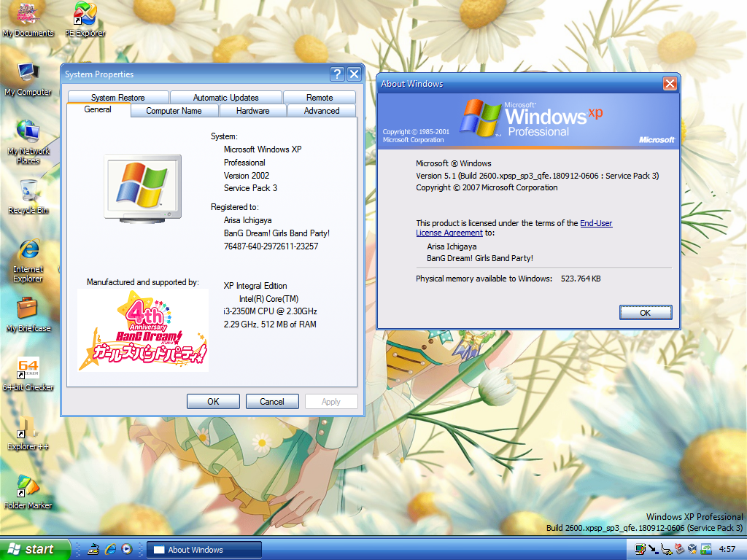
Task: Select the Explorer++ desktop shortcut
Action: point(28,433)
